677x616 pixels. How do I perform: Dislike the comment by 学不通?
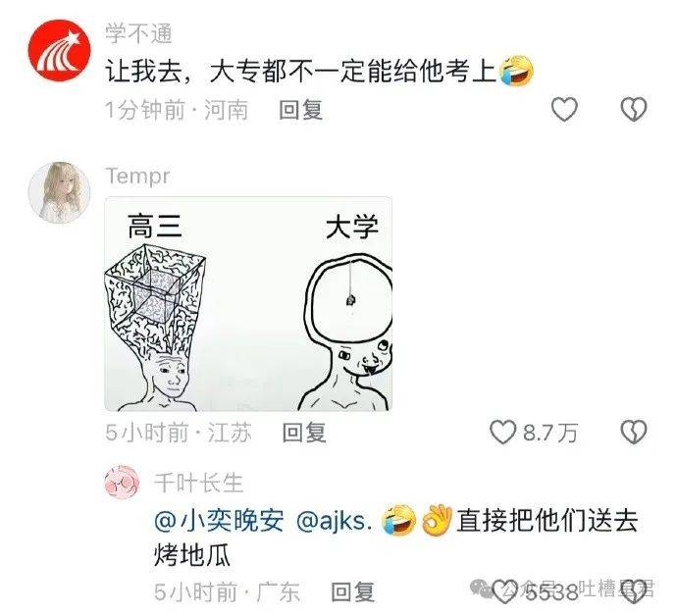(x=634, y=109)
